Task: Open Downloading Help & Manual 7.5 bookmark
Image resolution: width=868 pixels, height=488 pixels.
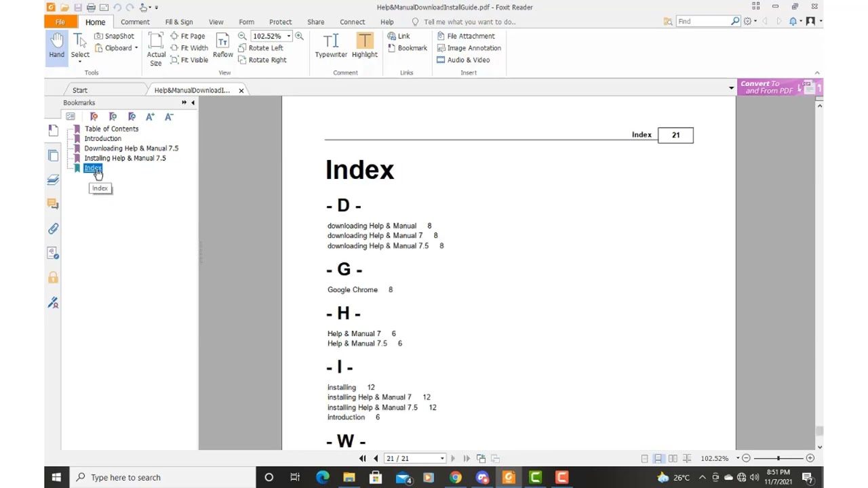Action: 131,148
